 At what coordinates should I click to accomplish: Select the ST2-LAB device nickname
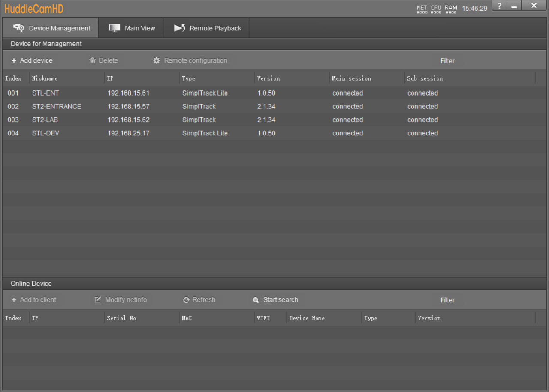45,120
